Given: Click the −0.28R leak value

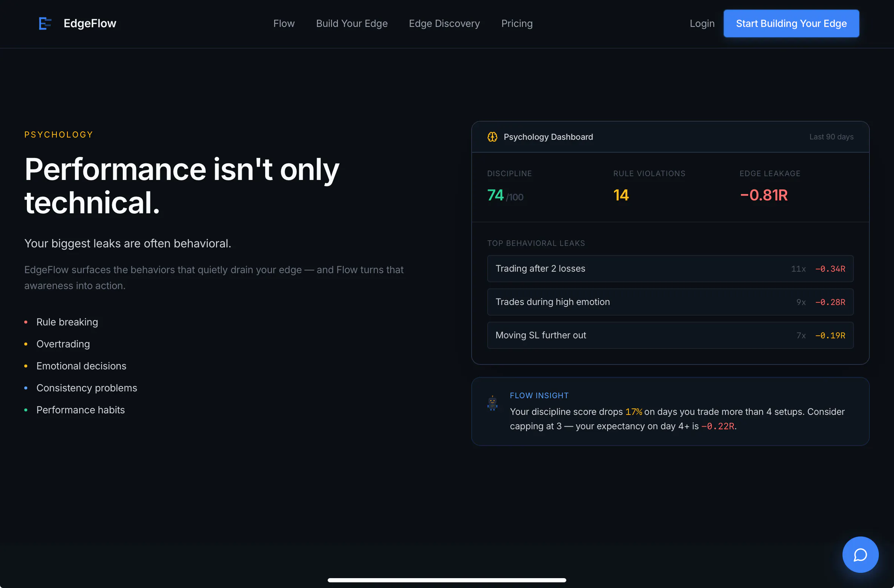Looking at the screenshot, I should 830,302.
